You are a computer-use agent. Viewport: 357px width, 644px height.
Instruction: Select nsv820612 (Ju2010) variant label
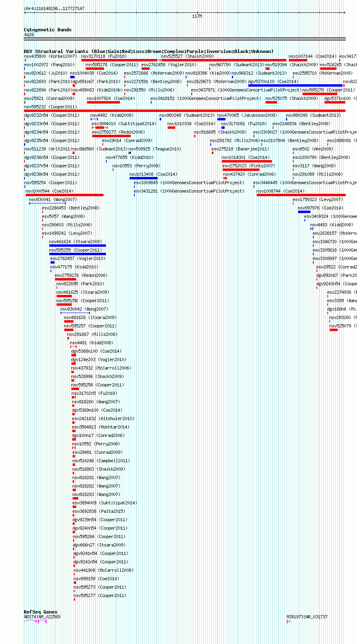[x=46, y=73]
